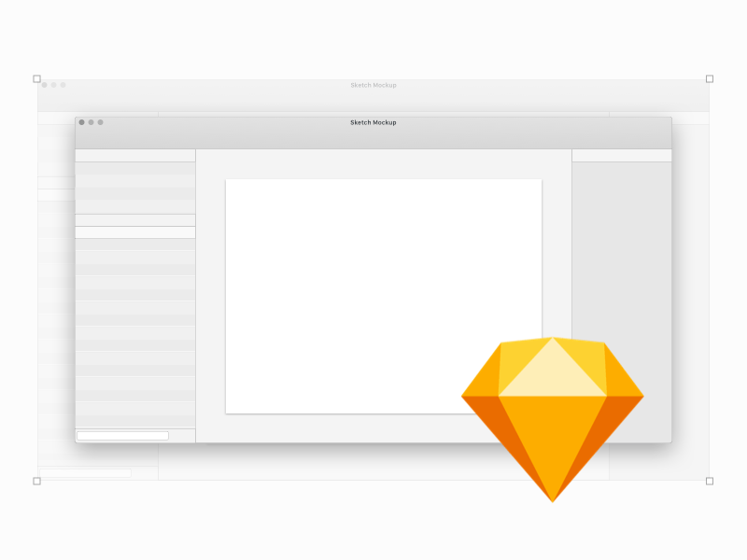Click the gray canvas area beside the artboard
747x560 pixels.
click(210, 280)
